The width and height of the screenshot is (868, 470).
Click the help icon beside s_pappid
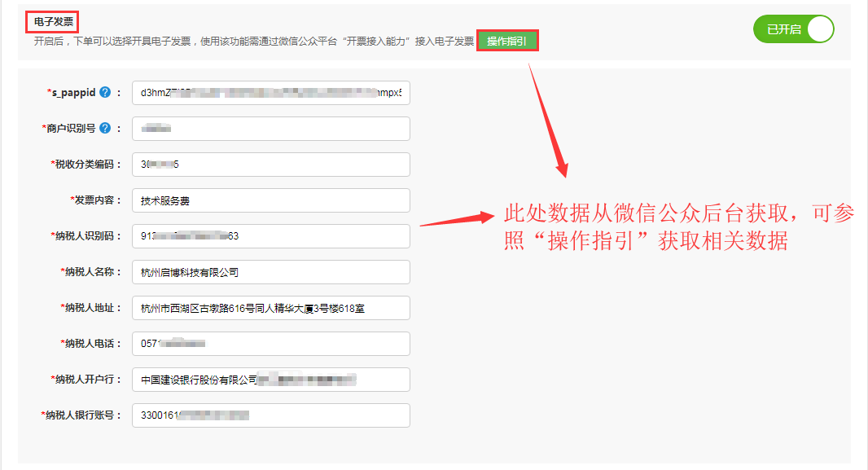[x=105, y=93]
